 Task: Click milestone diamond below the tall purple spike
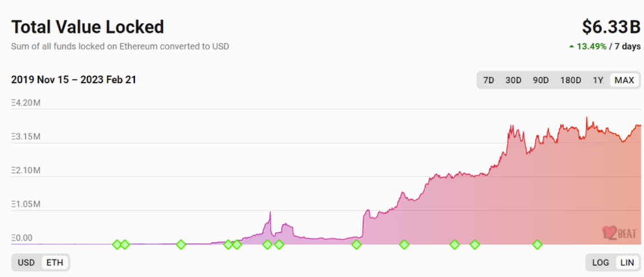(x=267, y=245)
